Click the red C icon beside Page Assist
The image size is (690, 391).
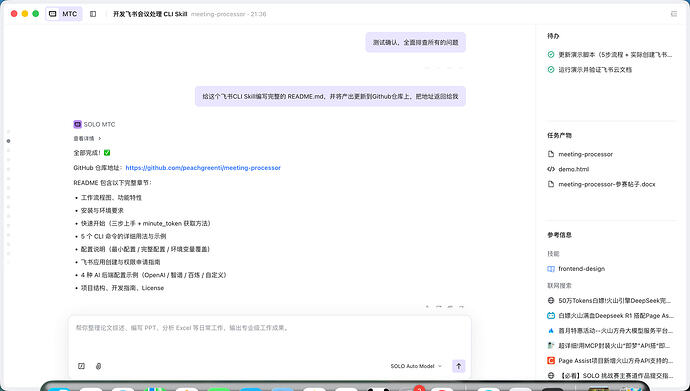(x=551, y=361)
